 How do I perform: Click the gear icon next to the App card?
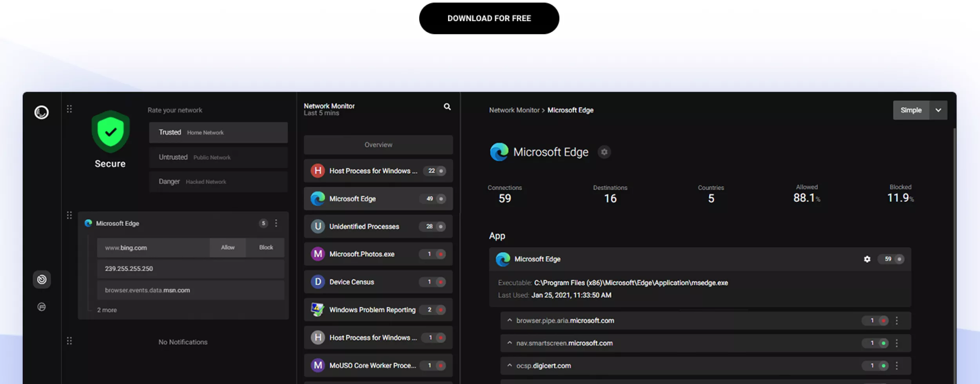click(867, 259)
